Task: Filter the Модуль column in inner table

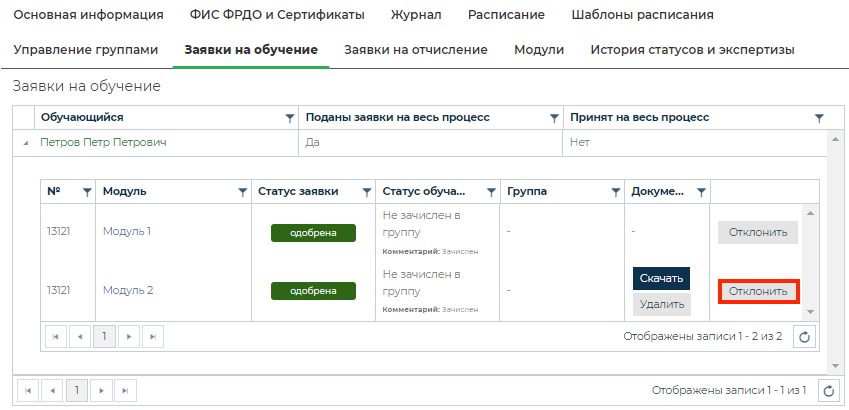Action: click(x=242, y=192)
